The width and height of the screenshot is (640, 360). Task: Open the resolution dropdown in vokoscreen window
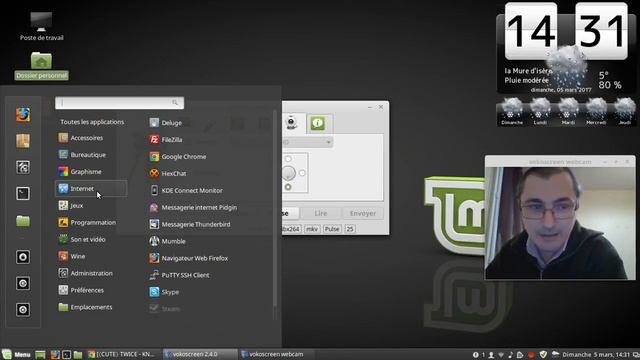(x=307, y=142)
